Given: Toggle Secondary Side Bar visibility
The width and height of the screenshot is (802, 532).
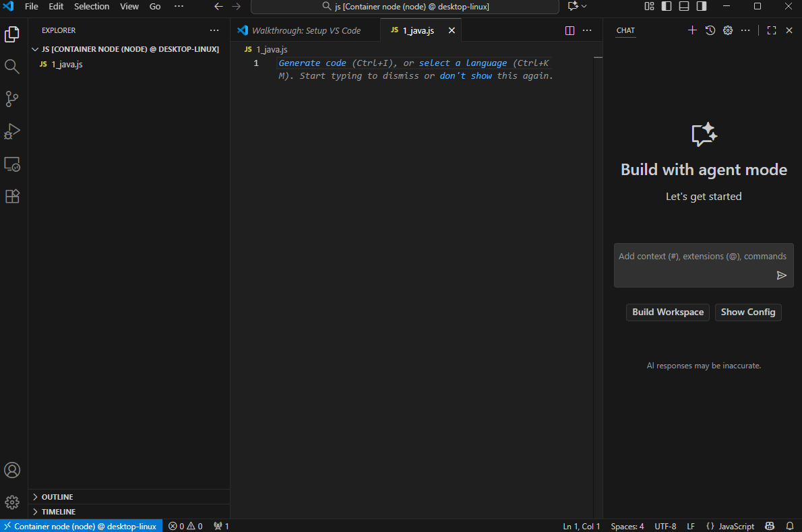Looking at the screenshot, I should (701, 6).
